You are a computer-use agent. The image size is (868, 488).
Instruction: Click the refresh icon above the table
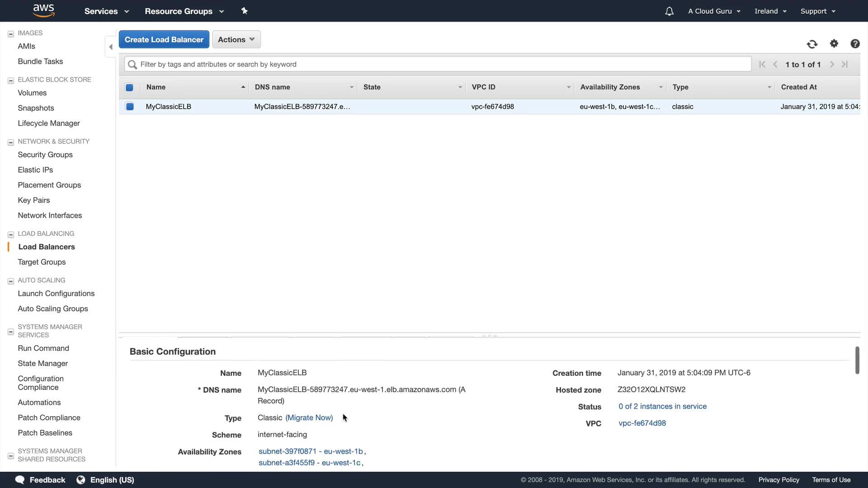point(812,44)
